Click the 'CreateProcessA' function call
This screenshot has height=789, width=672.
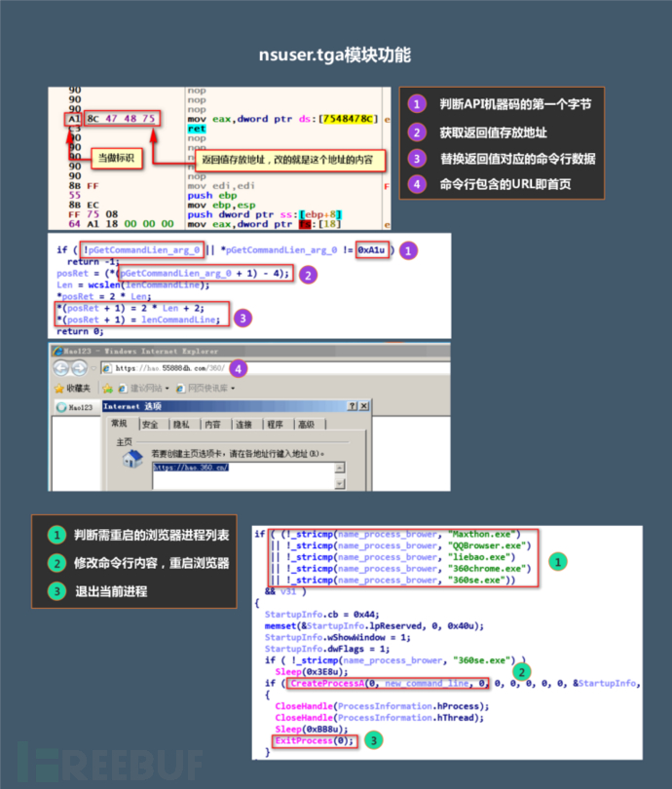327,684
